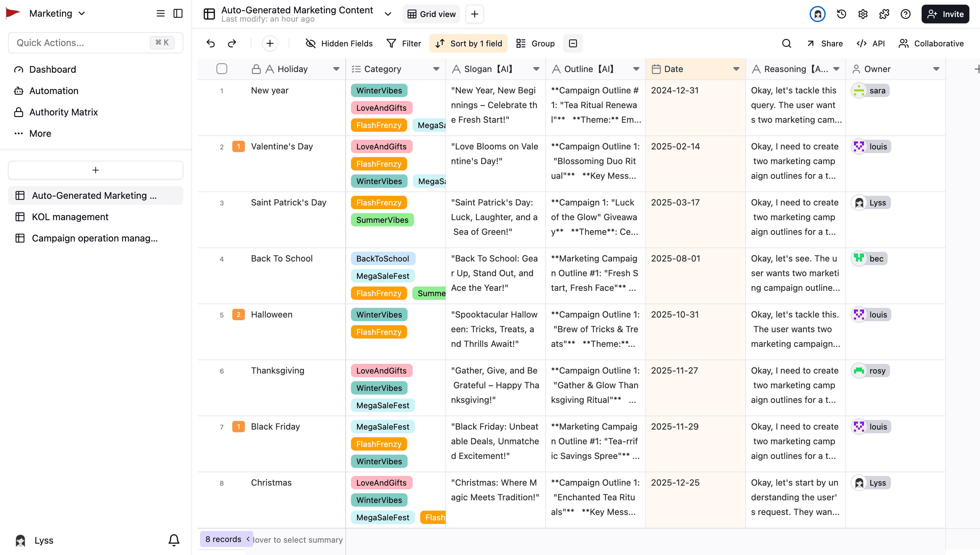
Task: Click the lock icon in Holiday header
Action: [256, 69]
